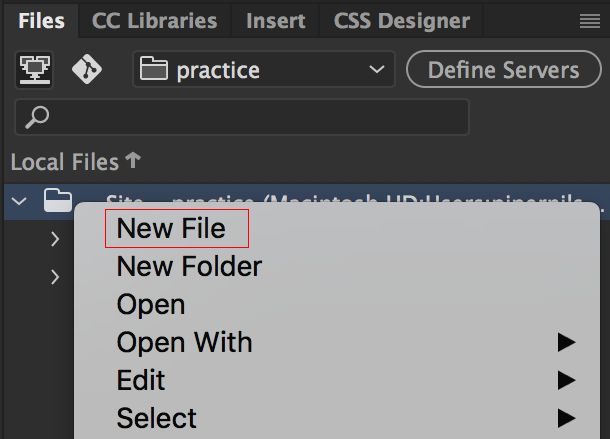Sort by the Local Files arrow
The height and width of the screenshot is (439, 610).
click(133, 160)
